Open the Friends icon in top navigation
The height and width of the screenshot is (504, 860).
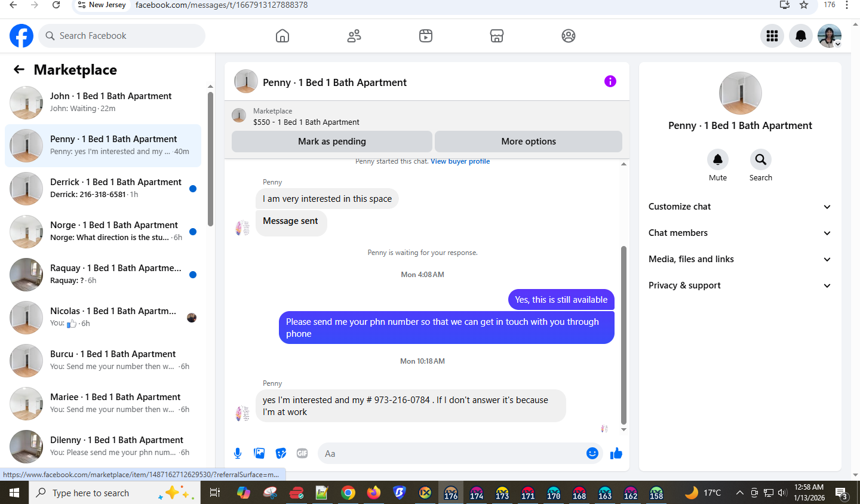(x=354, y=36)
